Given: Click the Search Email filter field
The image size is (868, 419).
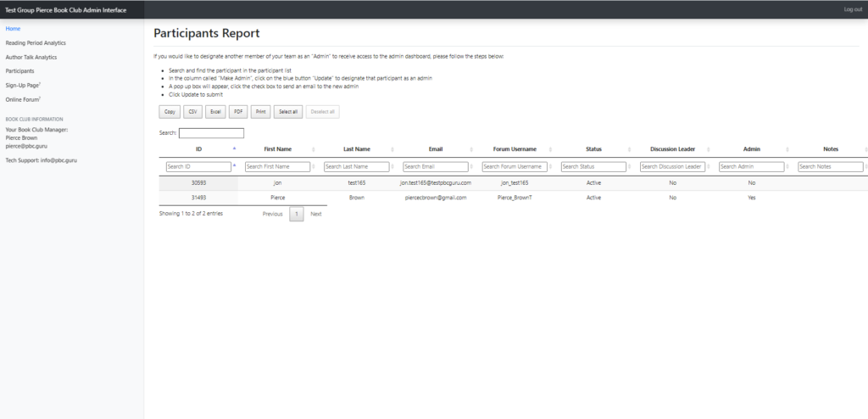Looking at the screenshot, I should [435, 167].
